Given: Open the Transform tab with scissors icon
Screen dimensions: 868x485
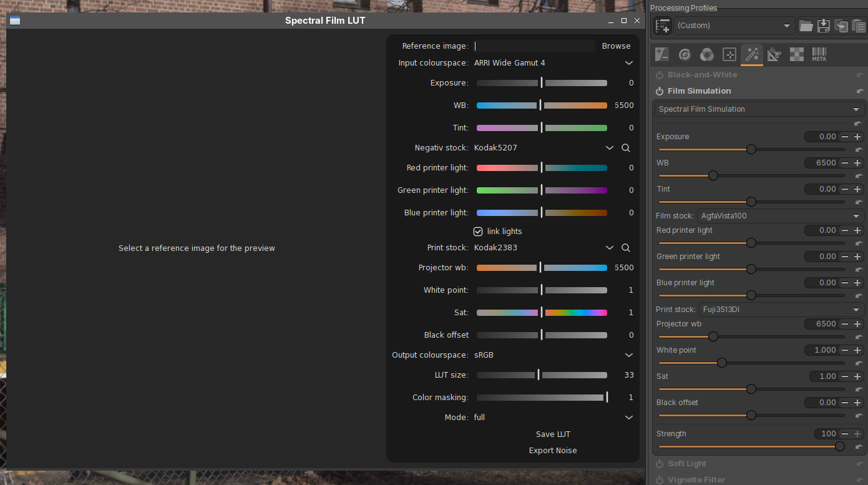Looking at the screenshot, I should tap(774, 54).
